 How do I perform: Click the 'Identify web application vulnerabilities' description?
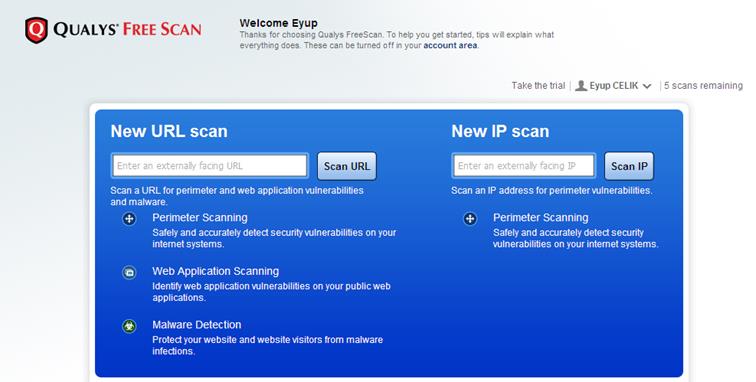[271, 292]
